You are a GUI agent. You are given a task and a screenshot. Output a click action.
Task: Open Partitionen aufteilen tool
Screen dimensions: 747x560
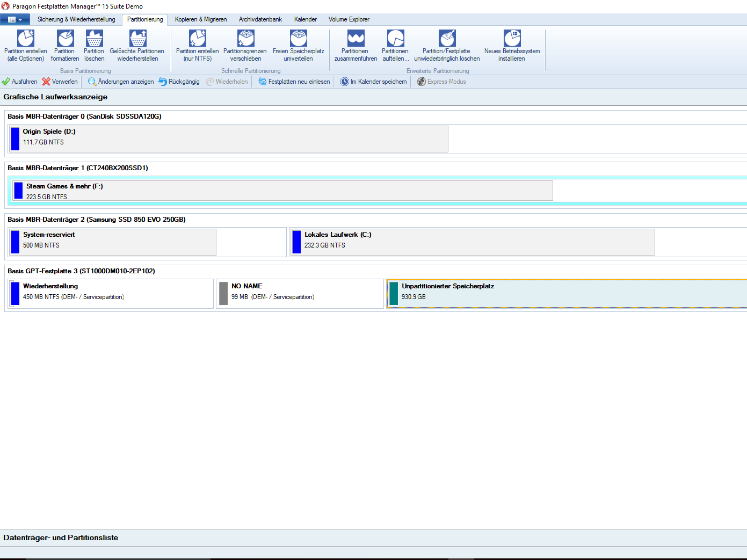395,46
